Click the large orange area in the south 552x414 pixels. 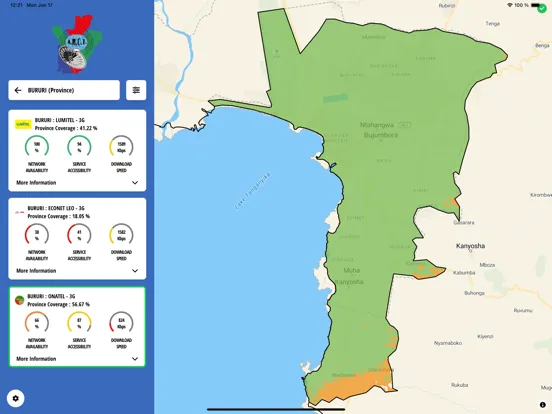point(352,385)
